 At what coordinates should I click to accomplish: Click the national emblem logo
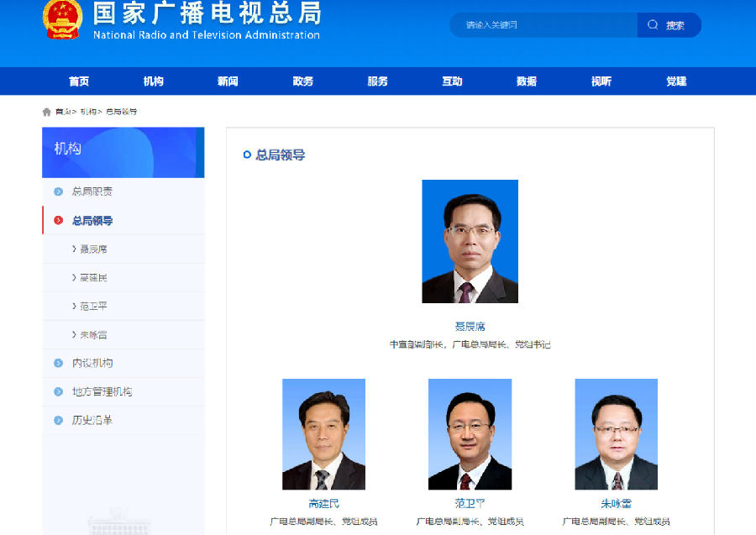point(62,19)
